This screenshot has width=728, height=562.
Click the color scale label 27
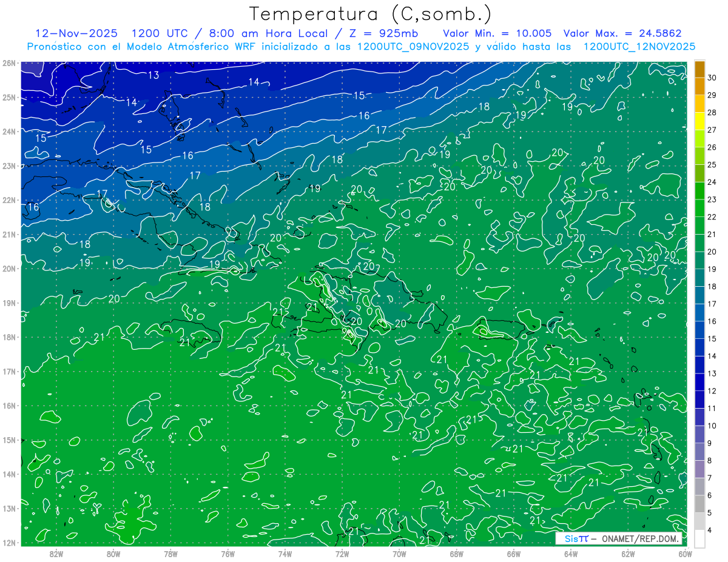(712, 130)
